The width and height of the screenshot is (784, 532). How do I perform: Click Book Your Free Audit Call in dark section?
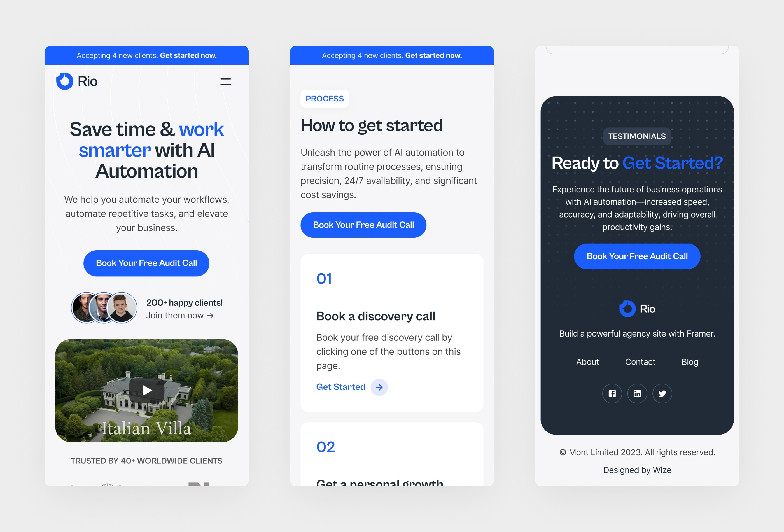637,255
